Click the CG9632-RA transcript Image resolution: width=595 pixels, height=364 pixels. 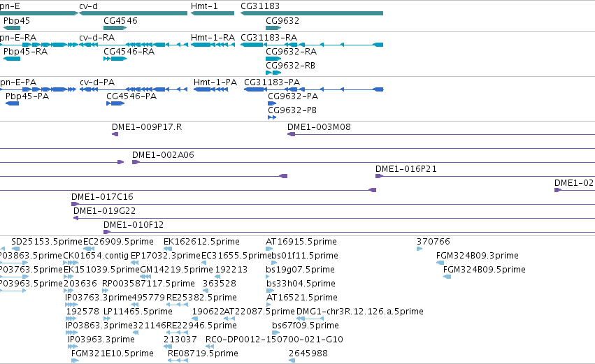(x=273, y=59)
